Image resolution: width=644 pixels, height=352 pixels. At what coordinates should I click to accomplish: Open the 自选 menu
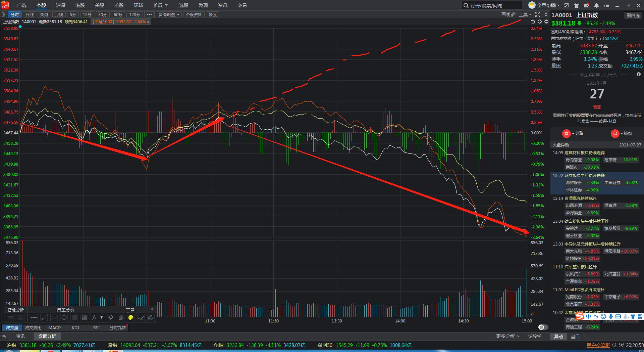tap(22, 5)
